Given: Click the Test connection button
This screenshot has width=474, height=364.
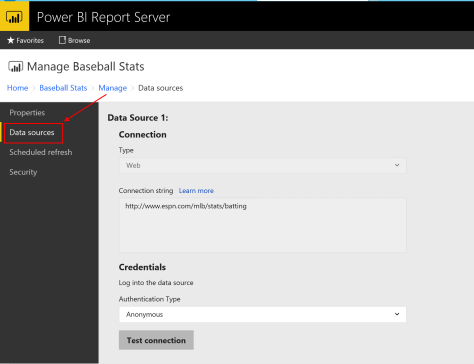Looking at the screenshot, I should pyautogui.click(x=156, y=340).
